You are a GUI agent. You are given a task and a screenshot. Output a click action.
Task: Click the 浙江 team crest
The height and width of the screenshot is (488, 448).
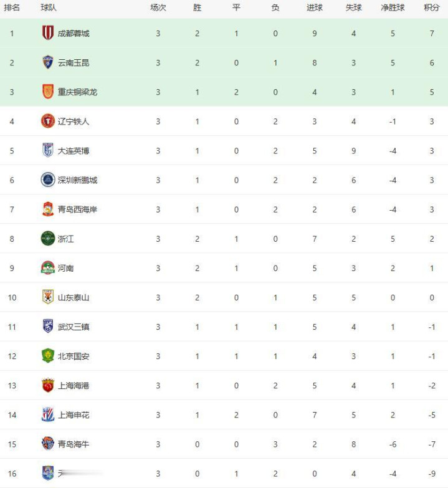pos(48,239)
